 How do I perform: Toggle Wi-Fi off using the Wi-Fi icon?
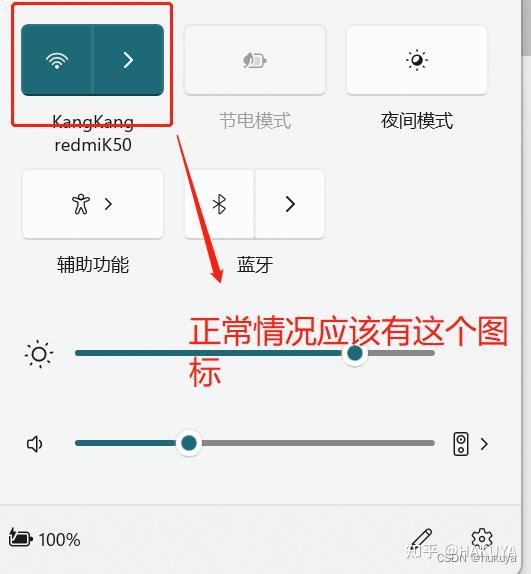click(x=57, y=60)
